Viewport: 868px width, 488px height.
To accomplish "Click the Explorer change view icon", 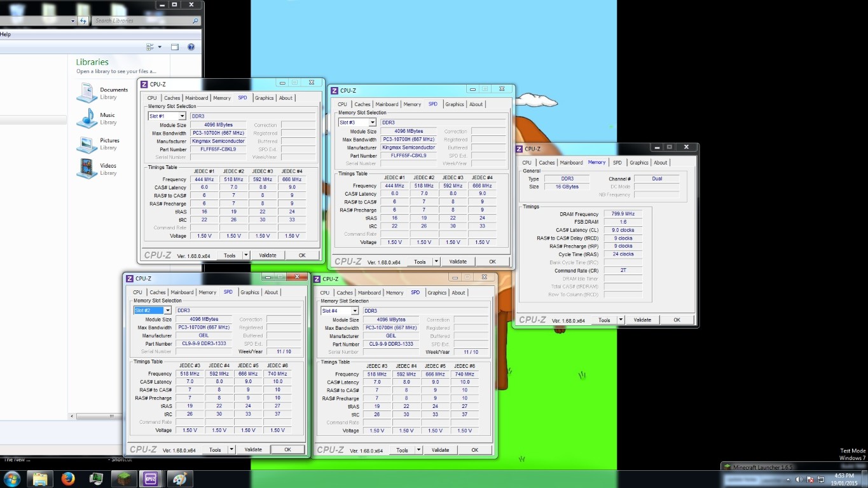I will (x=150, y=47).
